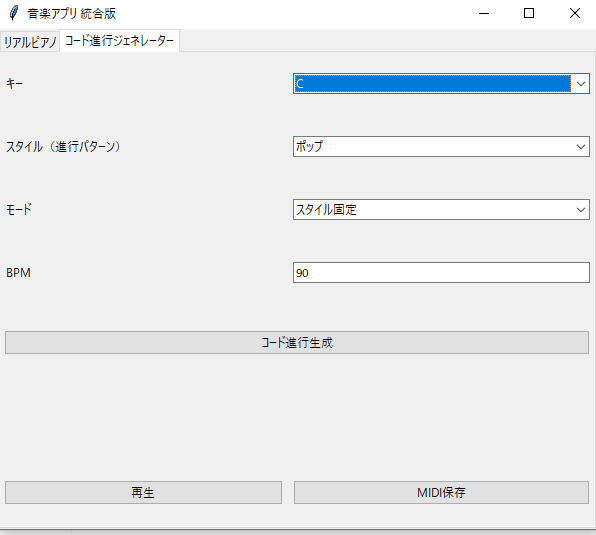
Task: Minimize the 音楽アプリ window
Action: coord(484,13)
